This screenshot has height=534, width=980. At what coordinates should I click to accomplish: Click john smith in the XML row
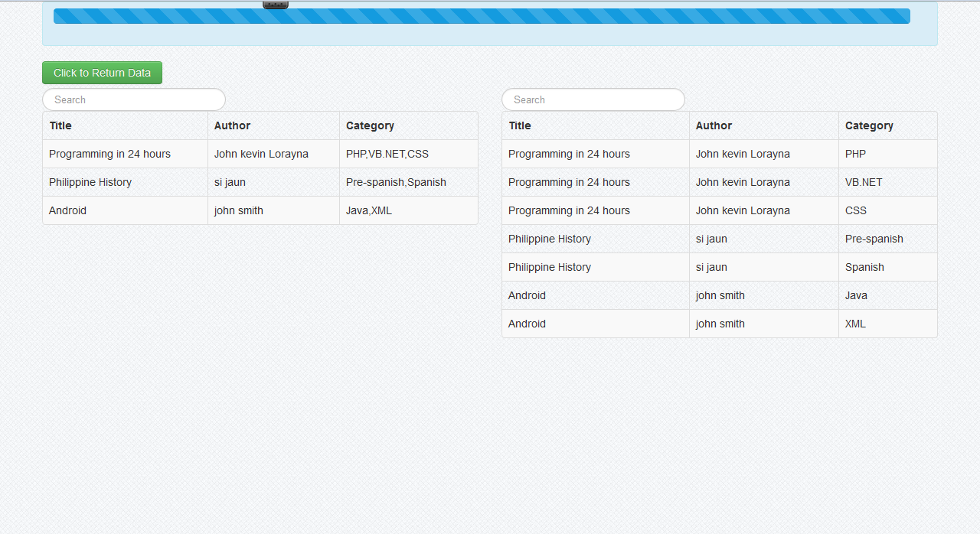coord(720,324)
